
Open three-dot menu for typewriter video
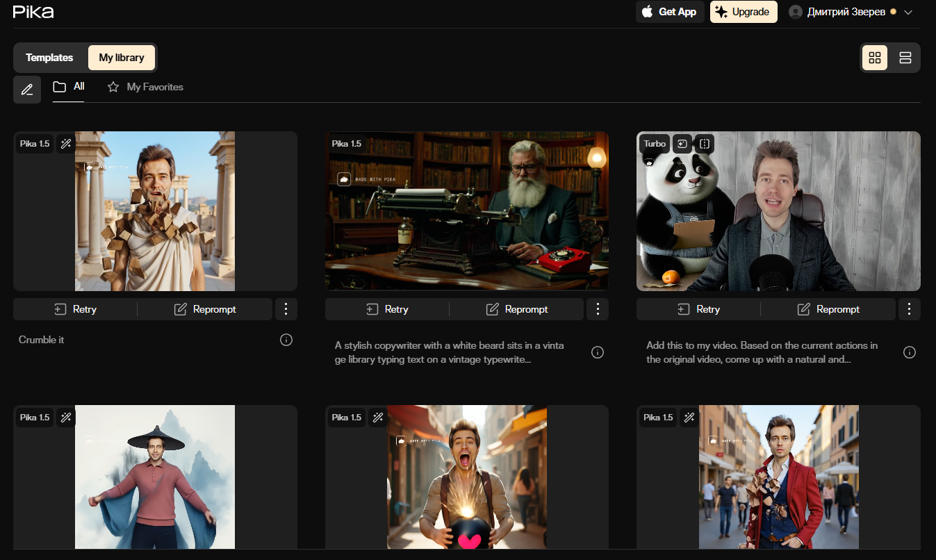pyautogui.click(x=598, y=309)
